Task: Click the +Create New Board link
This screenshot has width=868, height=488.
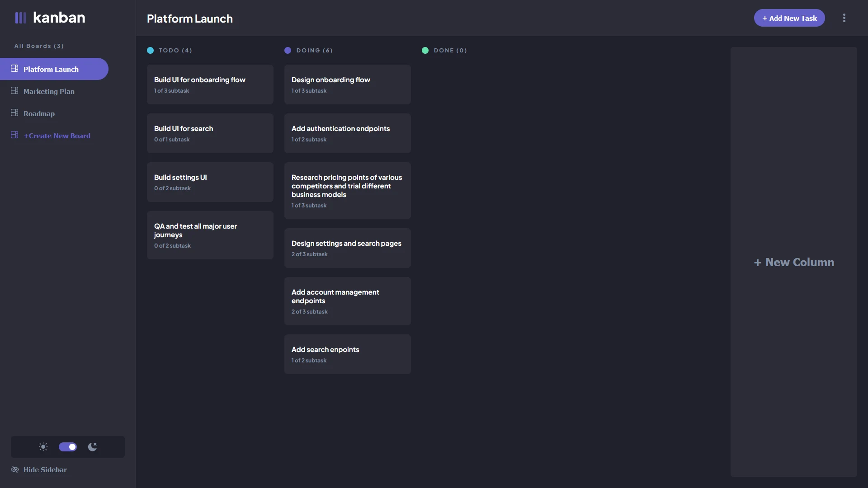Action: click(x=57, y=136)
